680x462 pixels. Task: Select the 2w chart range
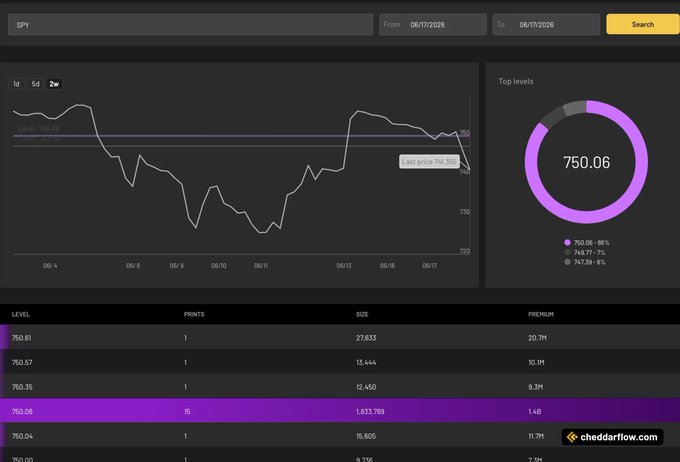pyautogui.click(x=54, y=84)
